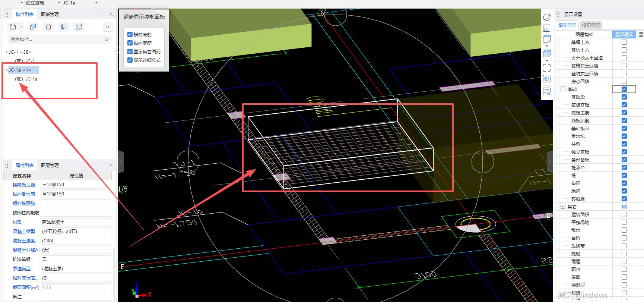Viewport: 644px width, 302px height.
Task: Toggle 横向底筋 checkbox
Action: pyautogui.click(x=130, y=34)
